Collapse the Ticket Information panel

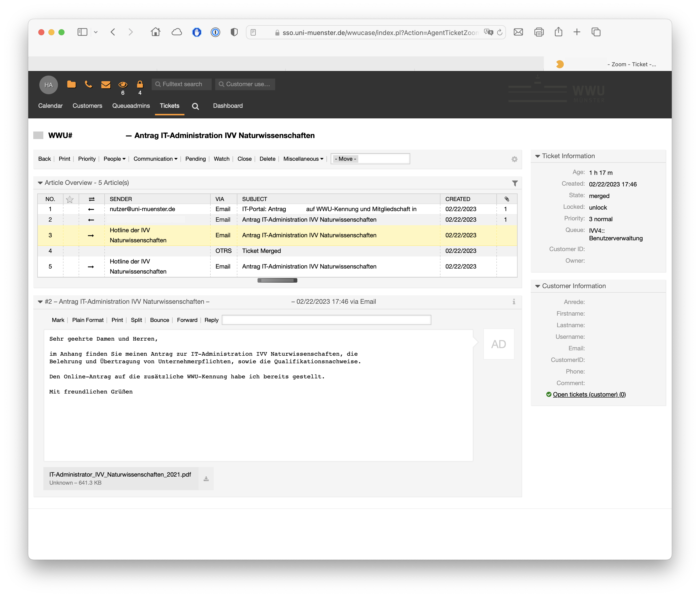pos(537,156)
